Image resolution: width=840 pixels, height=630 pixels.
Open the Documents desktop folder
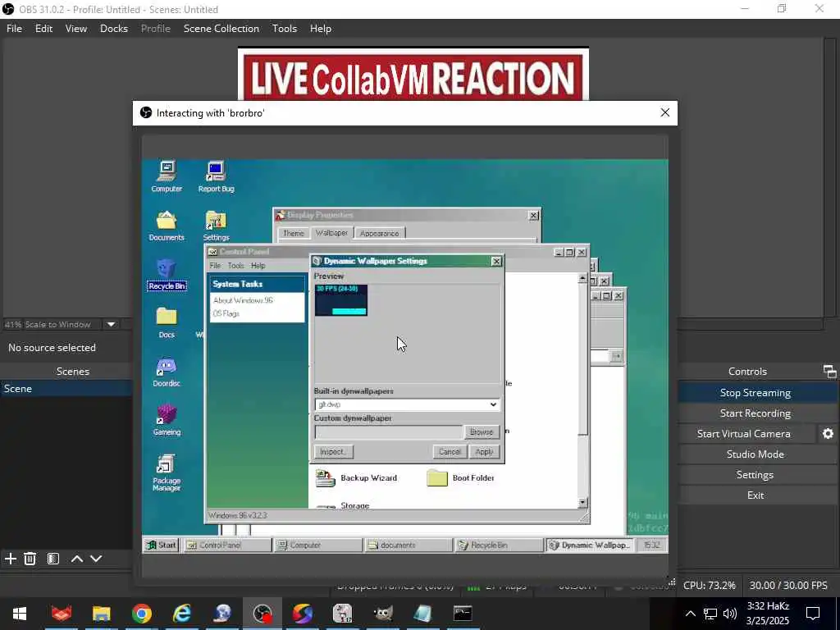tap(166, 226)
